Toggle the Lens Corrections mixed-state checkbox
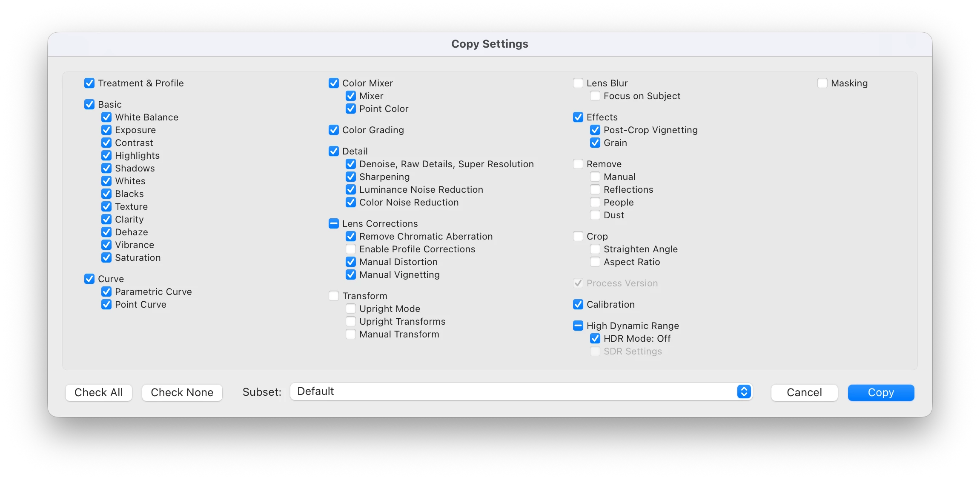The image size is (980, 480). pos(334,224)
